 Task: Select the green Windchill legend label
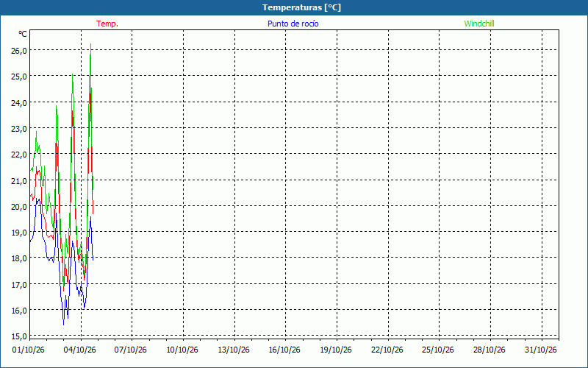click(x=479, y=24)
